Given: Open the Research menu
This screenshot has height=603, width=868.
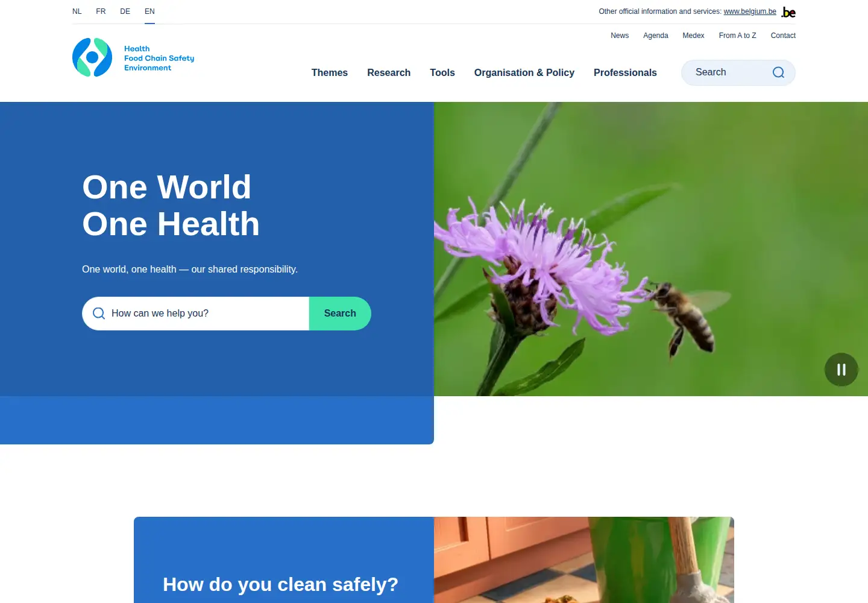Looking at the screenshot, I should (x=389, y=72).
